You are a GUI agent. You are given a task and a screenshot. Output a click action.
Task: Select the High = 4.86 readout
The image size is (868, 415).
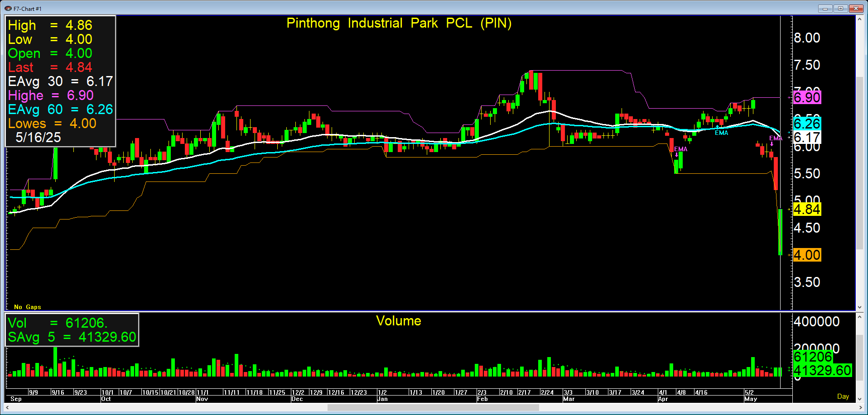point(50,25)
